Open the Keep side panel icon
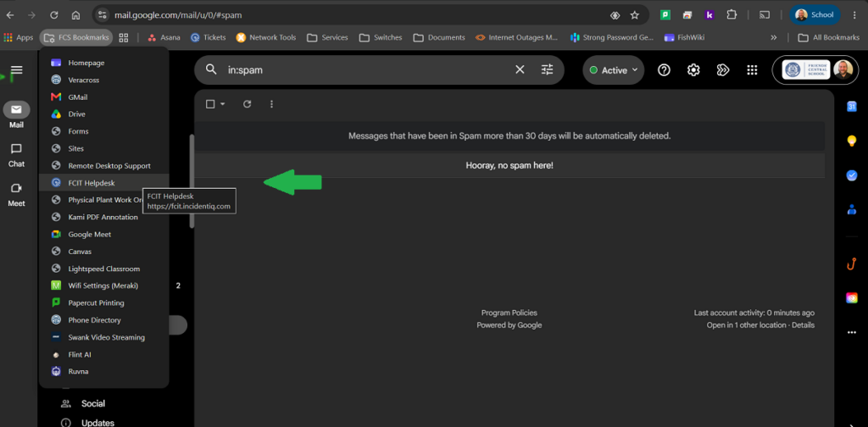This screenshot has height=427, width=868. point(851,141)
